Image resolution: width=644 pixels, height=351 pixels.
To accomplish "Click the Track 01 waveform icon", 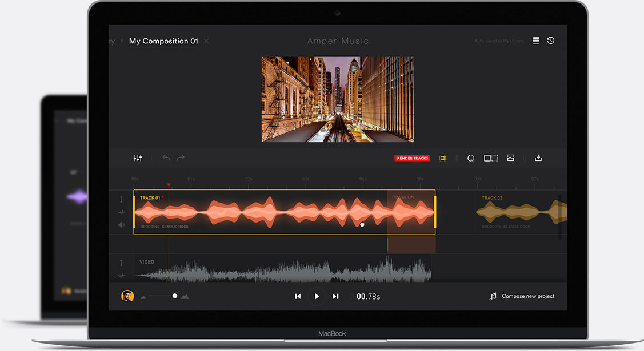I will coord(121,212).
